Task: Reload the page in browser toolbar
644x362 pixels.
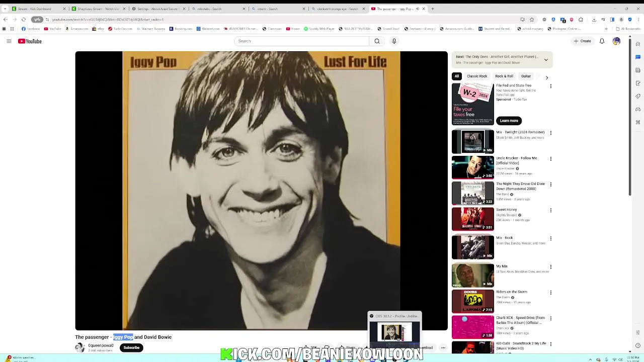Action: pos(23,20)
